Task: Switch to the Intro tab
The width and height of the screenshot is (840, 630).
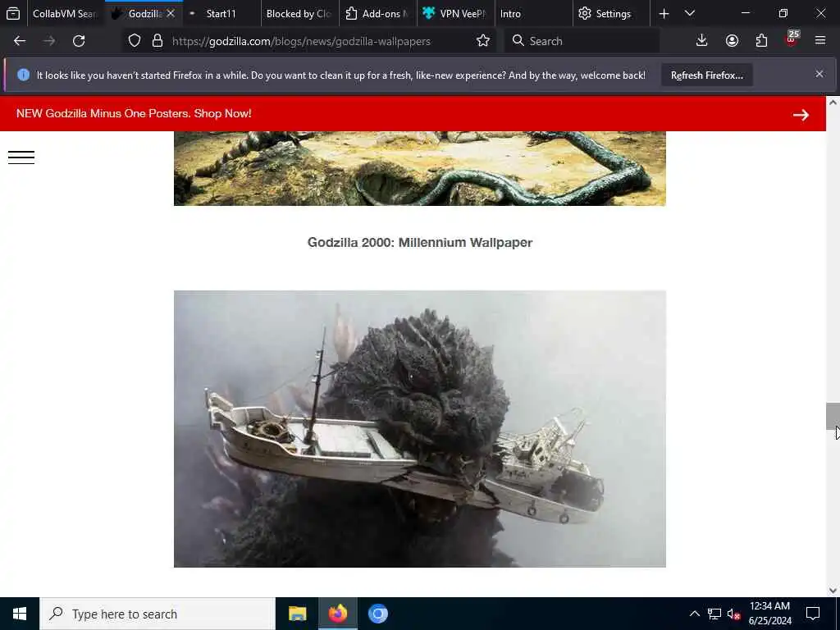Action: pos(533,14)
